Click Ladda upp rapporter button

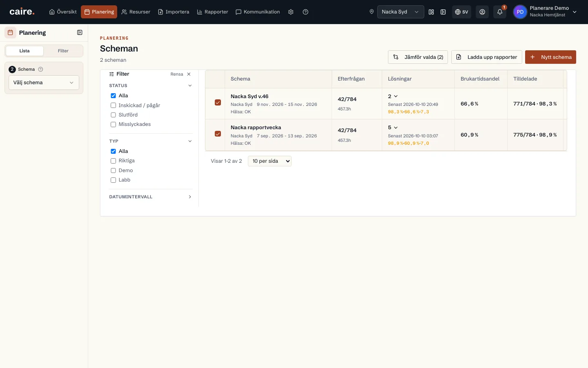(487, 57)
